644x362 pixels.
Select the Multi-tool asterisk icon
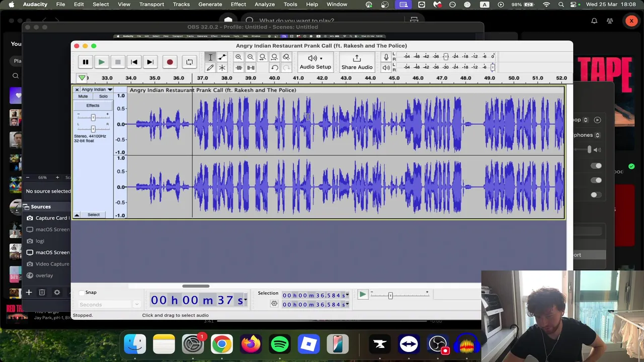tap(222, 67)
